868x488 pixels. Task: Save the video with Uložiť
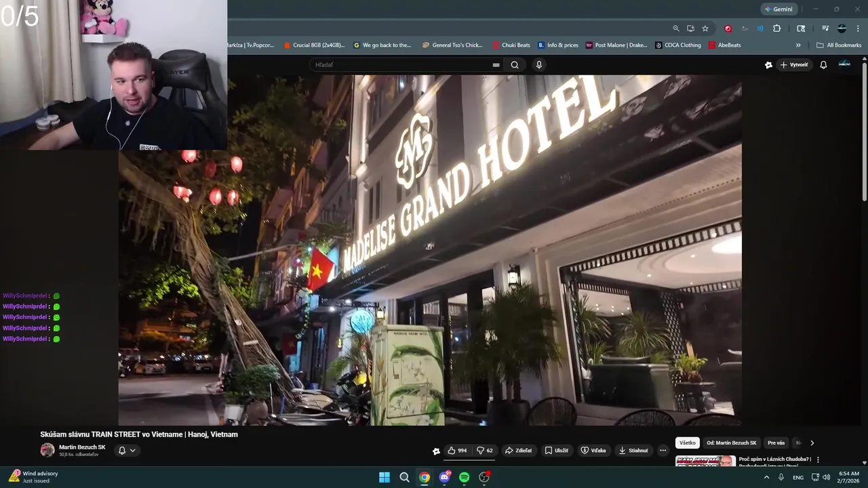click(x=557, y=451)
